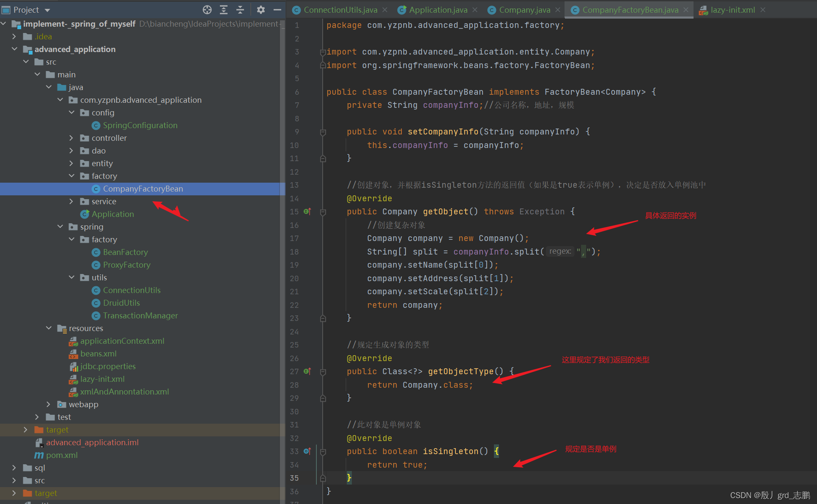This screenshot has height=504, width=817.
Task: Click the override gutter icon next to getObjectType
Action: click(x=307, y=371)
